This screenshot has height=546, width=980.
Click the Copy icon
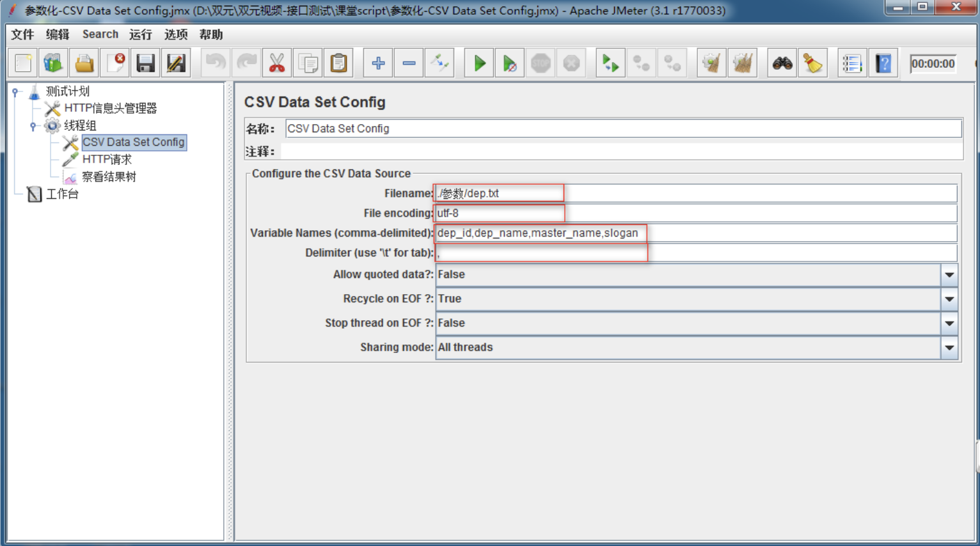coord(308,63)
